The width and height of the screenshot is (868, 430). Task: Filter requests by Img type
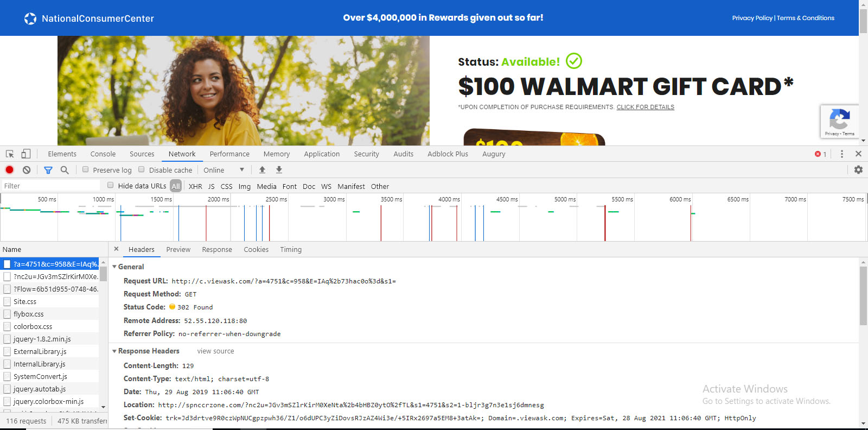click(x=245, y=186)
